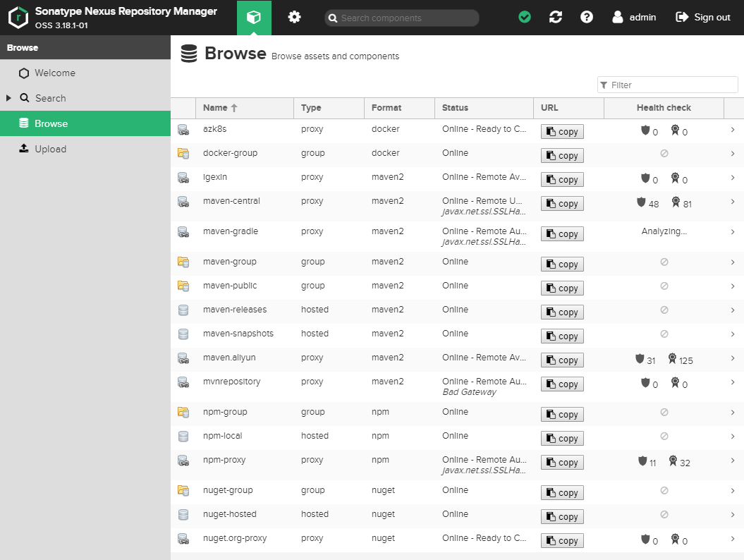The image size is (744, 560).
Task: Copy the maven-snapshots repository URL
Action: 562,336
